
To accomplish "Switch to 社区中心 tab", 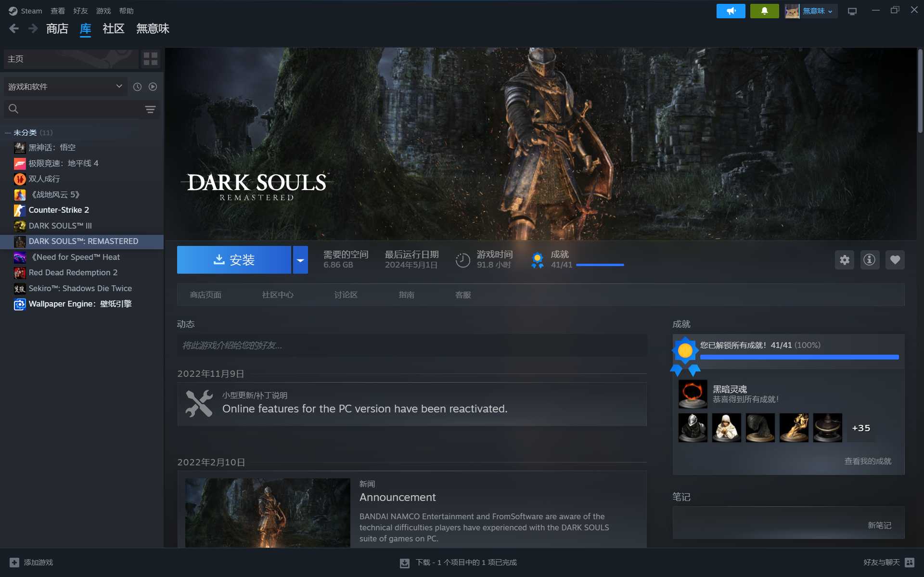I will pos(278,295).
